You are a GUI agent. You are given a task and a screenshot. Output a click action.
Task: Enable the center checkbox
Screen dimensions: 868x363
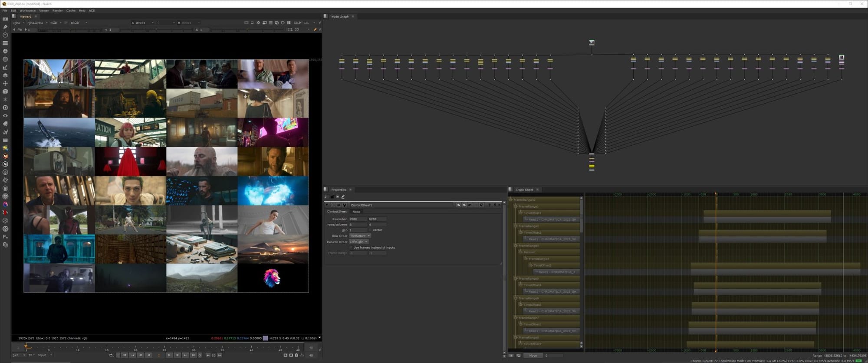[x=370, y=230]
